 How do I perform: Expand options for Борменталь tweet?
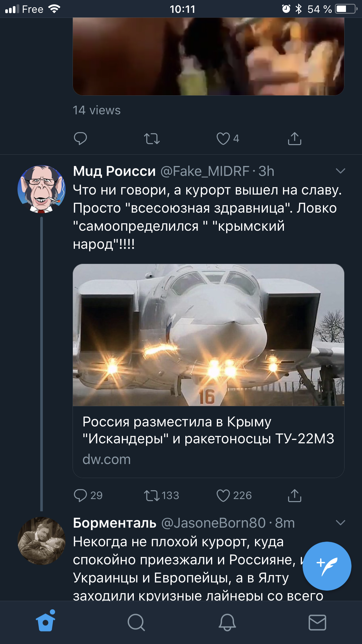[x=340, y=523]
